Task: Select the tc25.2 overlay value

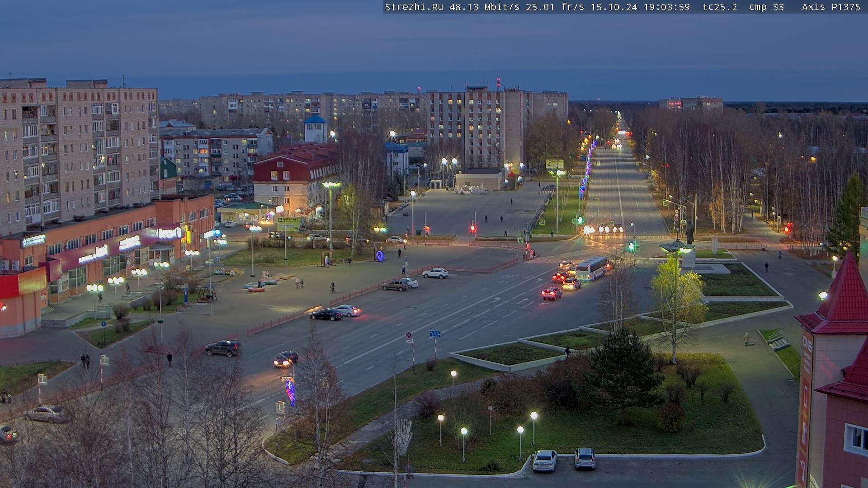Action: (720, 7)
